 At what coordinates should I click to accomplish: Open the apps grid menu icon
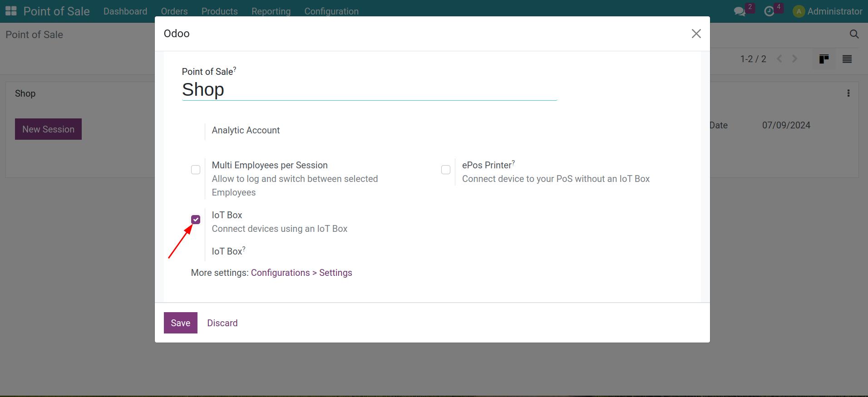point(11,11)
